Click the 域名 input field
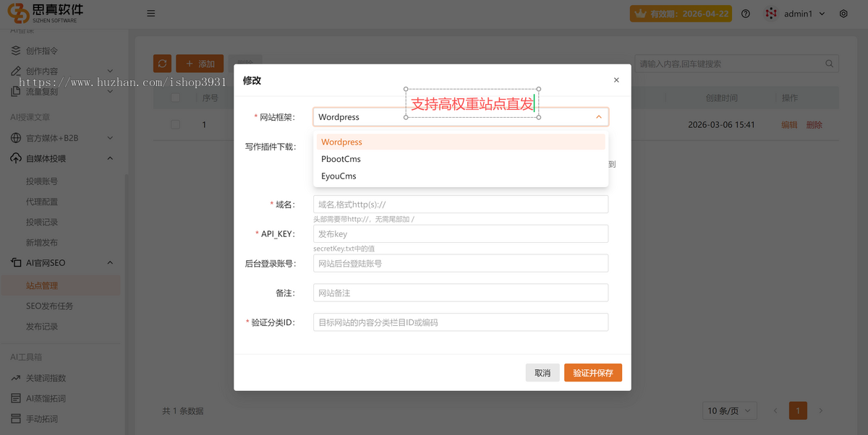868x435 pixels. pos(461,204)
